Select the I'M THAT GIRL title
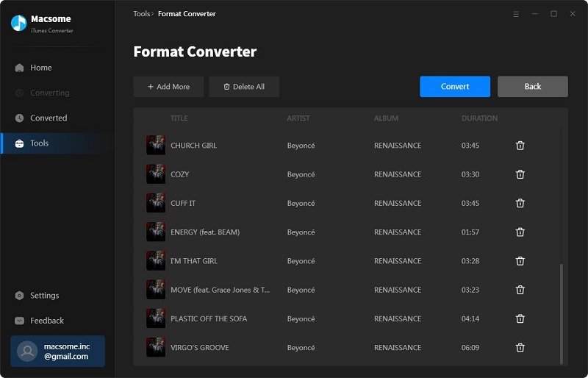588x378 pixels. pos(194,261)
